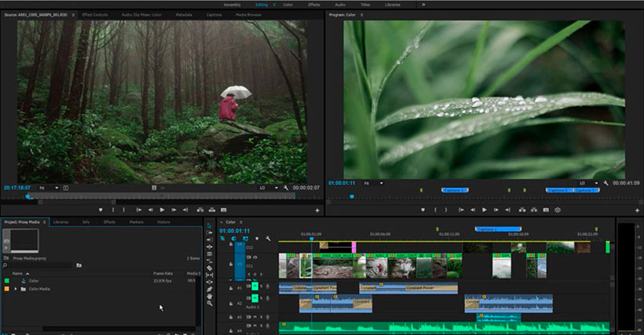Open timeline display settings wrench
This screenshot has width=644, height=335.
(268, 238)
